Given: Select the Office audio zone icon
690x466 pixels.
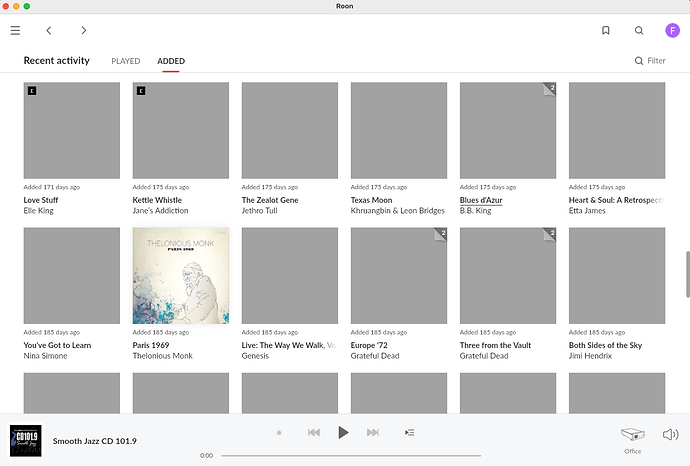Looking at the screenshot, I should click(x=632, y=434).
